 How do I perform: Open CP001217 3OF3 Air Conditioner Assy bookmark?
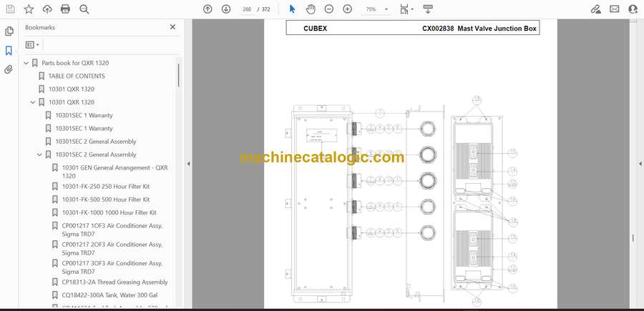coord(112,267)
